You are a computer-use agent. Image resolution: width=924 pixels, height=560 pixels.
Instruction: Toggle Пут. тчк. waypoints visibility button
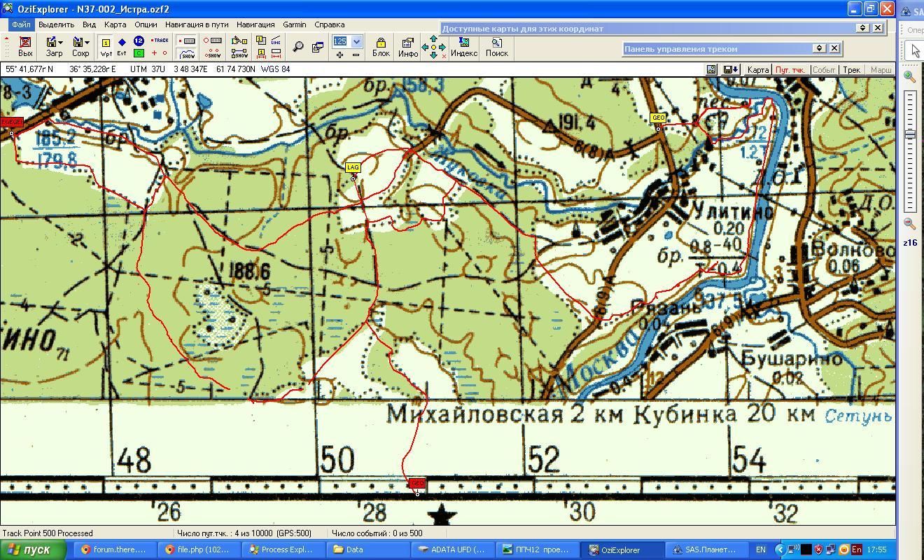(790, 70)
